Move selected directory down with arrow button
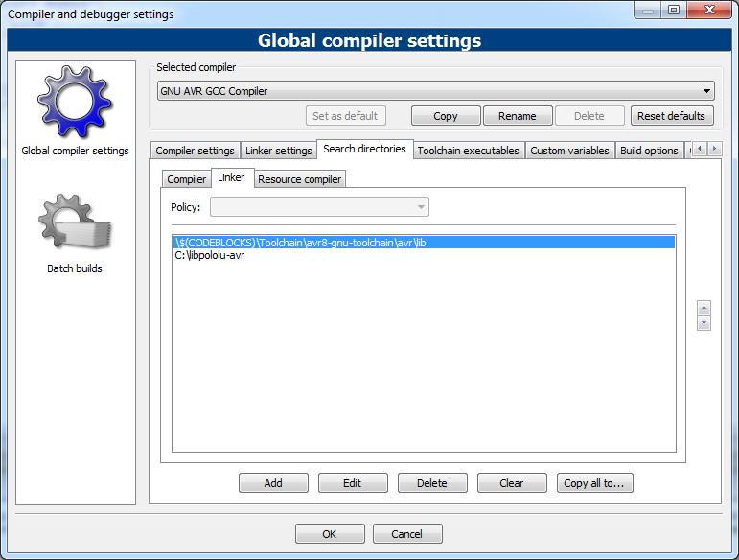Screen dimensions: 739x560 pyautogui.click(x=704, y=323)
